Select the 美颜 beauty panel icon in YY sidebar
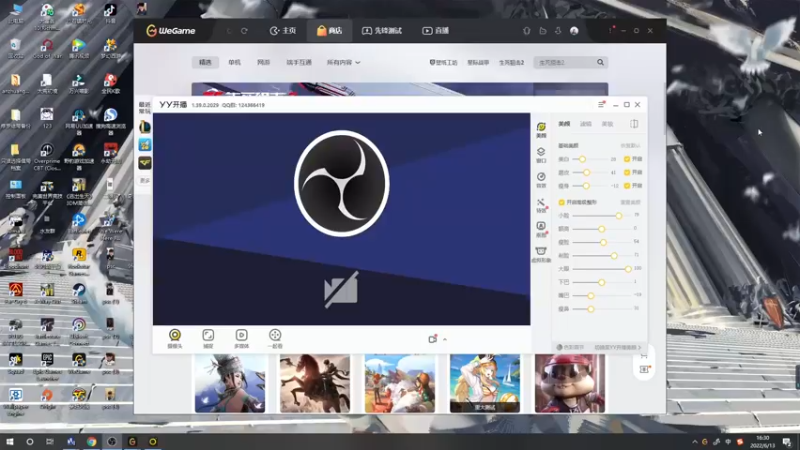The height and width of the screenshot is (450, 800). 541,130
